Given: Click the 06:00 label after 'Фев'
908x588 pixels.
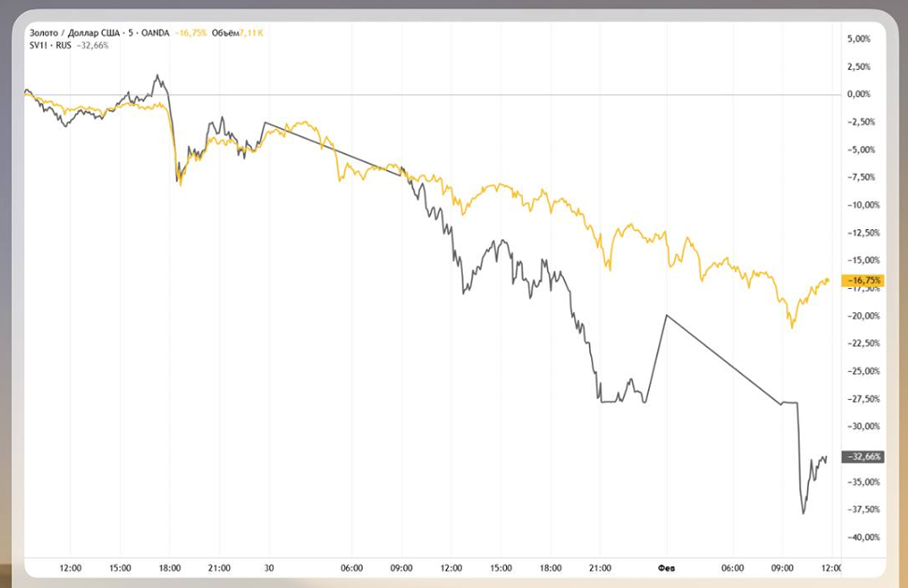Looking at the screenshot, I should tap(732, 568).
